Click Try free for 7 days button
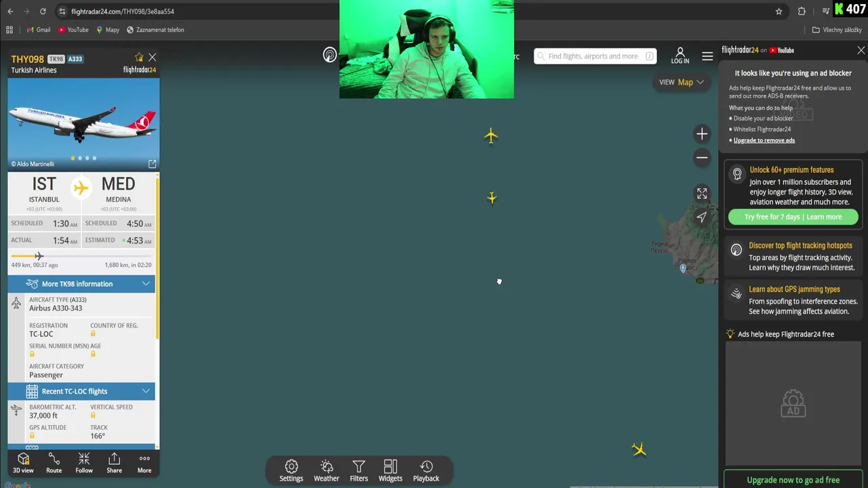 793,217
